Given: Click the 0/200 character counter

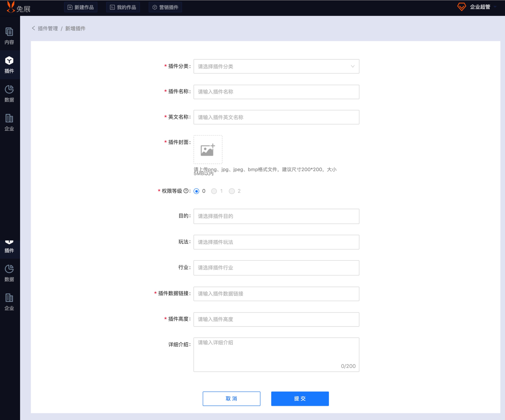Looking at the screenshot, I should coord(348,366).
